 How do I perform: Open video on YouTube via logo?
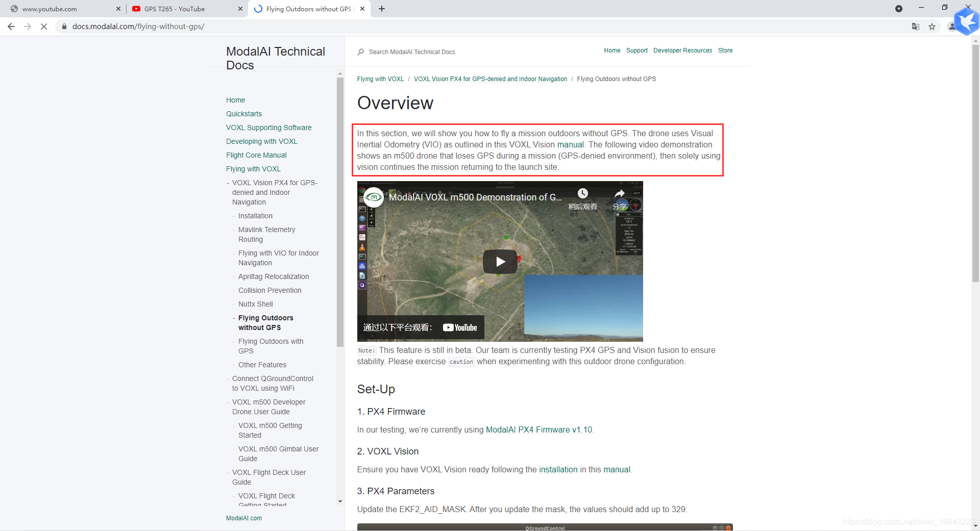pyautogui.click(x=460, y=327)
